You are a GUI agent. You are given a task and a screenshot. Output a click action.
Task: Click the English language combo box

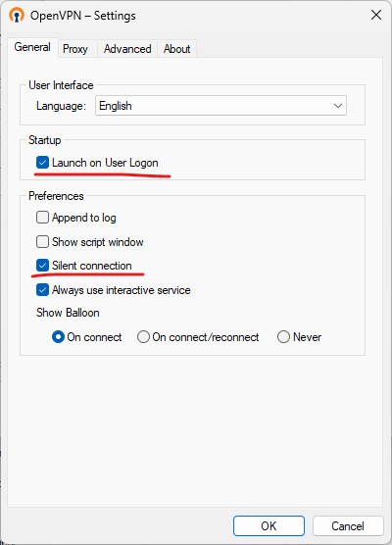[x=220, y=106]
